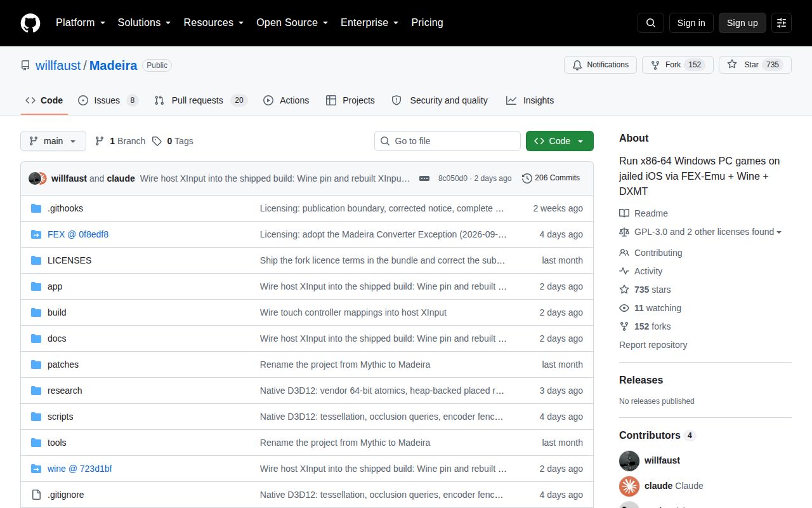The width and height of the screenshot is (812, 508).
Task: Click the Sign in button
Action: coord(691,23)
